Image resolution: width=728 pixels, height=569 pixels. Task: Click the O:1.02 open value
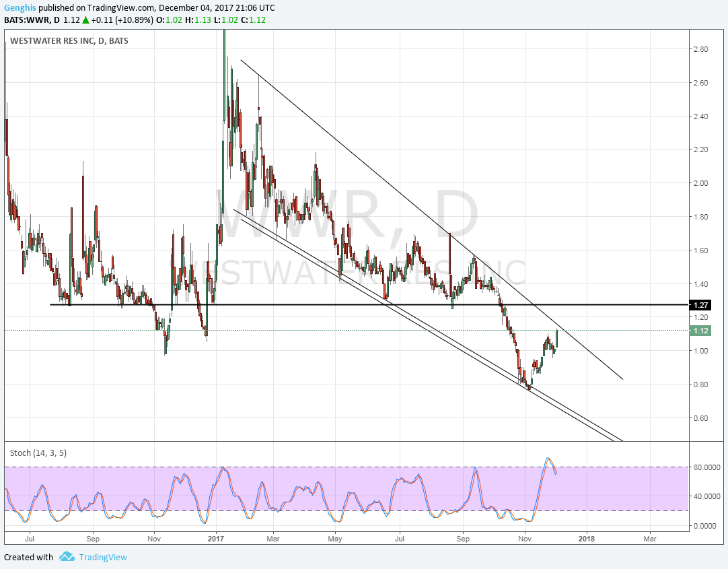tap(168, 20)
